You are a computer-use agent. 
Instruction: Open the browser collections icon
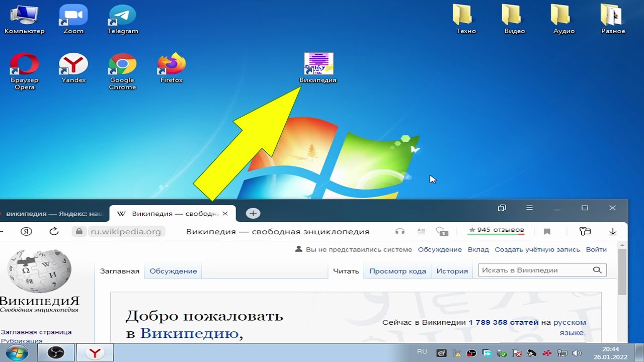coord(585,231)
